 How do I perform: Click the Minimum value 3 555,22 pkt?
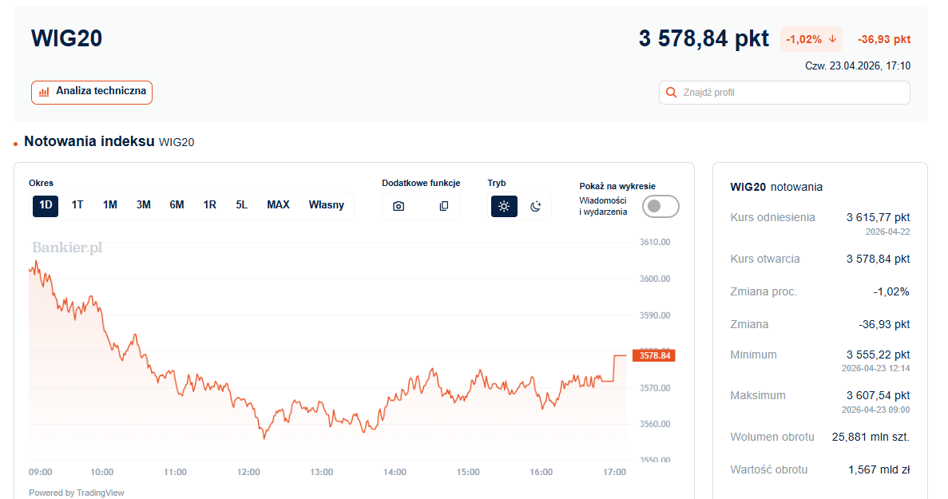[x=878, y=354]
